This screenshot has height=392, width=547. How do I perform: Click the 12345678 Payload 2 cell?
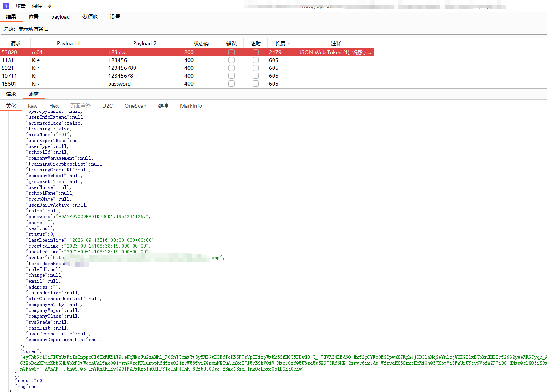click(145, 76)
